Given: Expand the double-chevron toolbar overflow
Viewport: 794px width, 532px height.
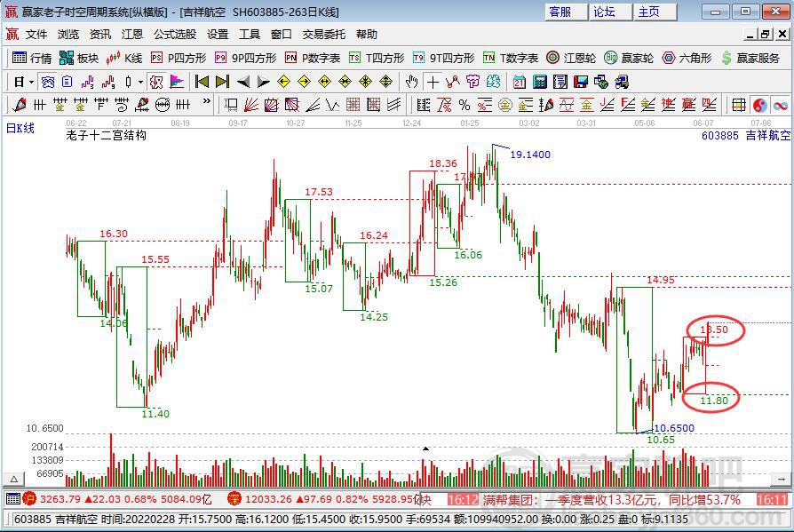Looking at the screenshot, I should 206,102.
